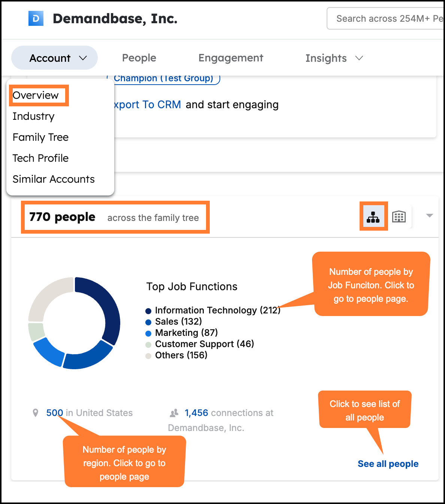
Task: Choose Similar Accounts menu item
Action: [x=54, y=179]
